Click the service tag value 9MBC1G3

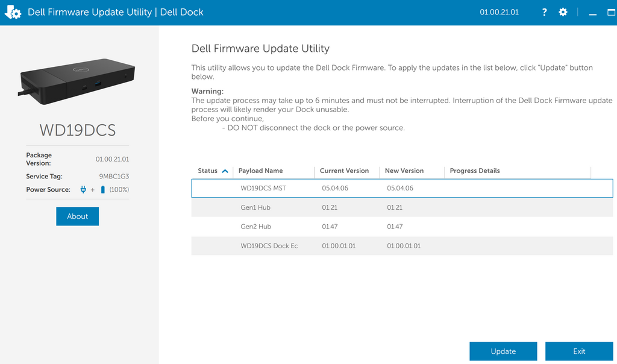[114, 177]
